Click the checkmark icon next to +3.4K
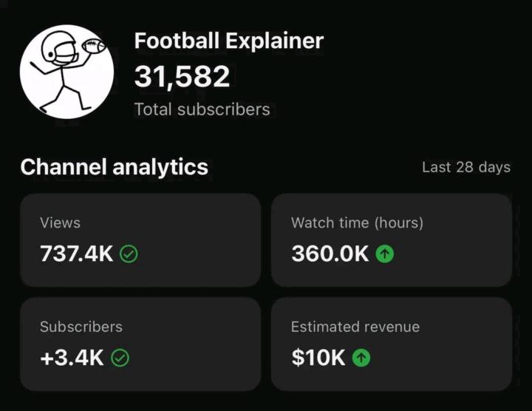The width and height of the screenshot is (532, 411). pos(120,359)
